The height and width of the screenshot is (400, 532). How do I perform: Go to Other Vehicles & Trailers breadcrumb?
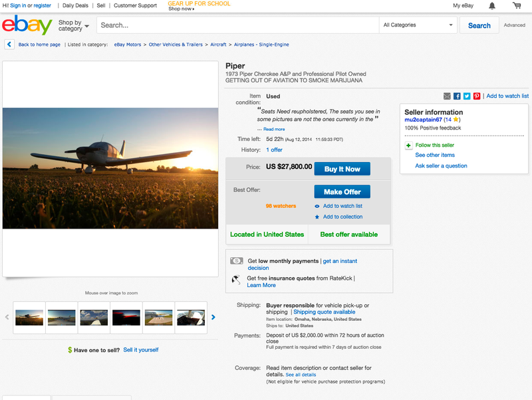click(176, 45)
